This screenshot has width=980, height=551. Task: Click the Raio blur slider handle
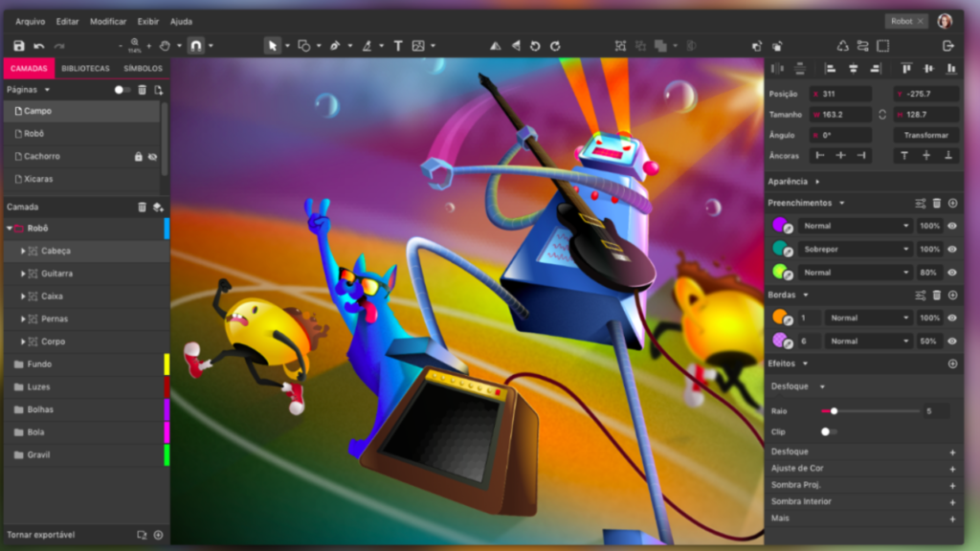(834, 411)
